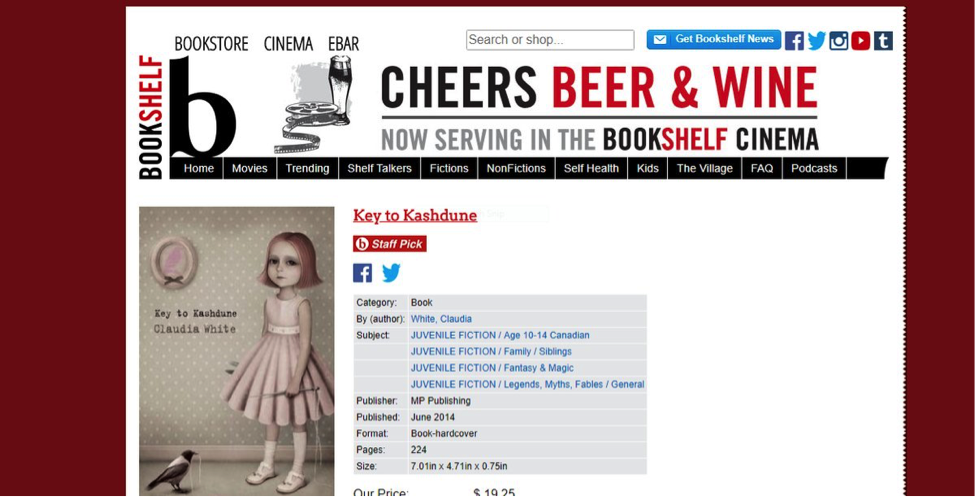975x497 pixels.
Task: Open the Movies menu item
Action: click(x=249, y=169)
